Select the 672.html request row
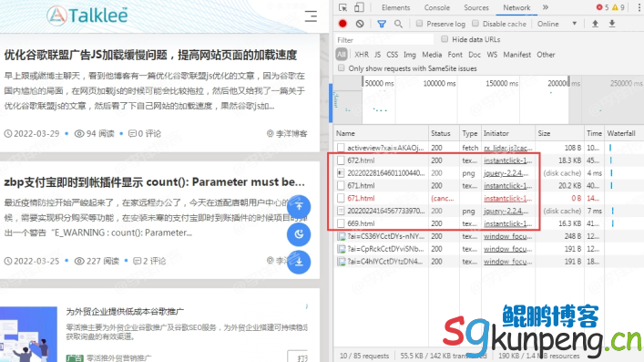The width and height of the screenshot is (644, 362). click(489, 160)
